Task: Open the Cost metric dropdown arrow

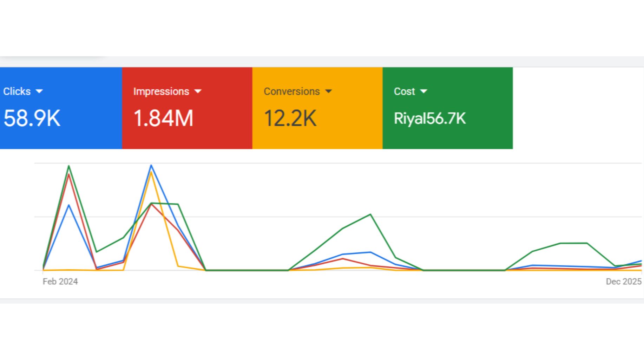Action: (423, 91)
